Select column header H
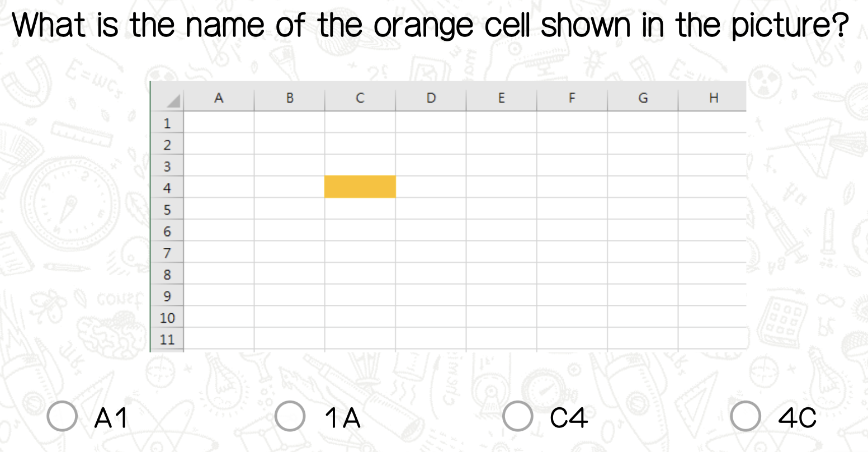This screenshot has height=452, width=868. pos(713,98)
